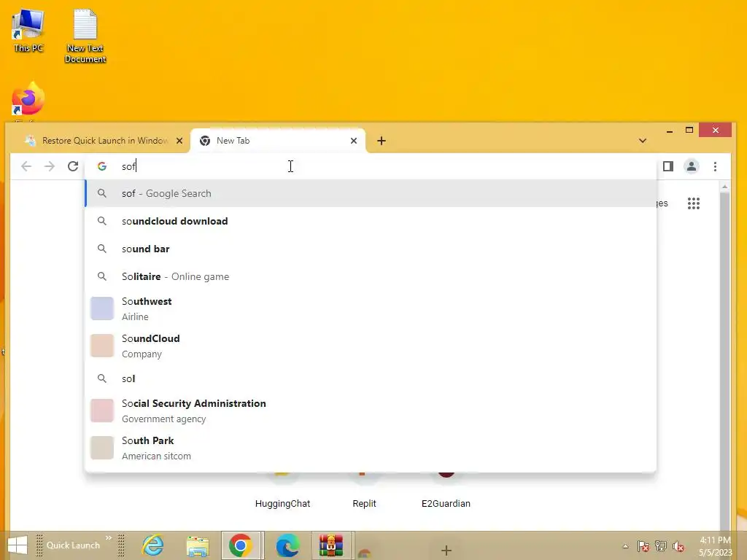Reload the page with Chrome's refresh icon
Screen dimensions: 747x560
[x=73, y=166]
